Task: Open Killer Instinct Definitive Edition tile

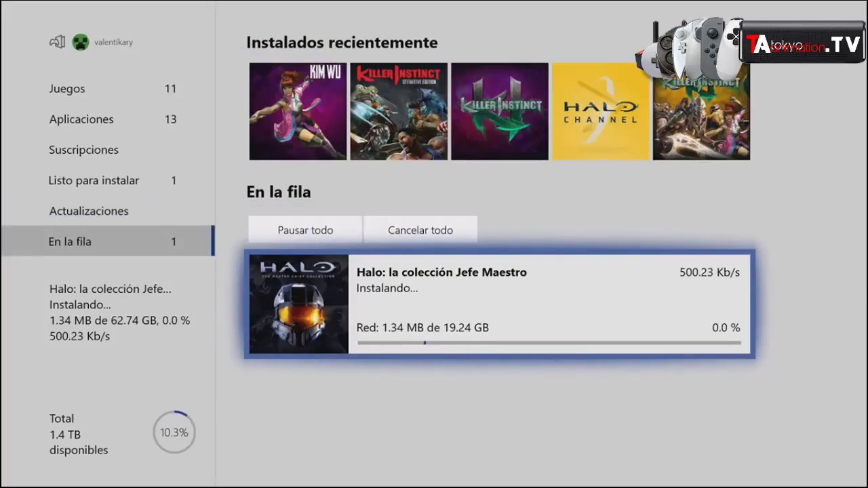Action: 399,111
